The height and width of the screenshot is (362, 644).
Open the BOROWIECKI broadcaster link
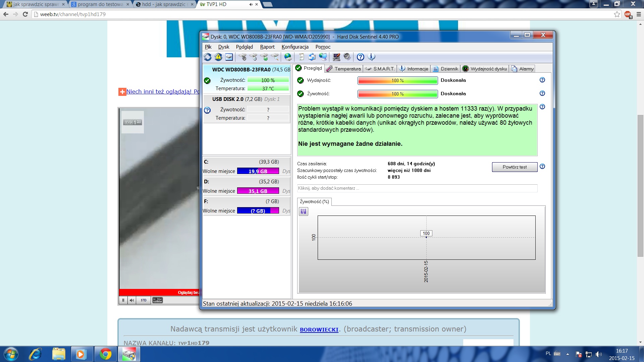319,329
